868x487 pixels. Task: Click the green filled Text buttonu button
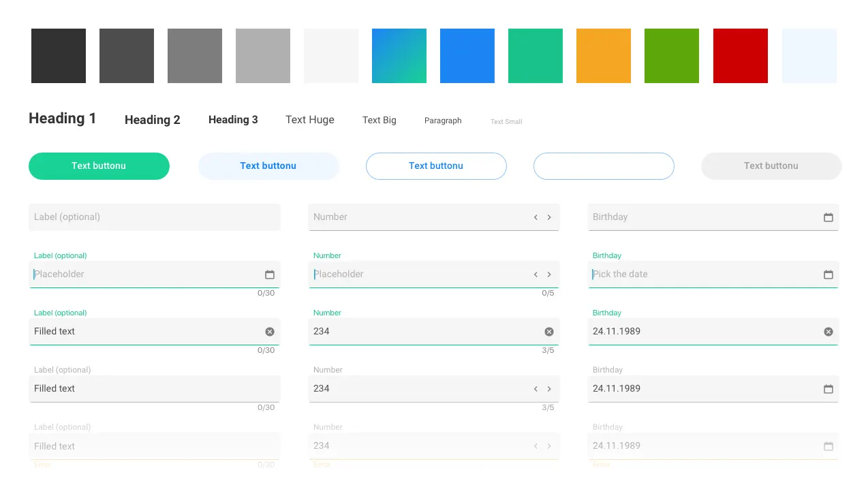tap(99, 166)
